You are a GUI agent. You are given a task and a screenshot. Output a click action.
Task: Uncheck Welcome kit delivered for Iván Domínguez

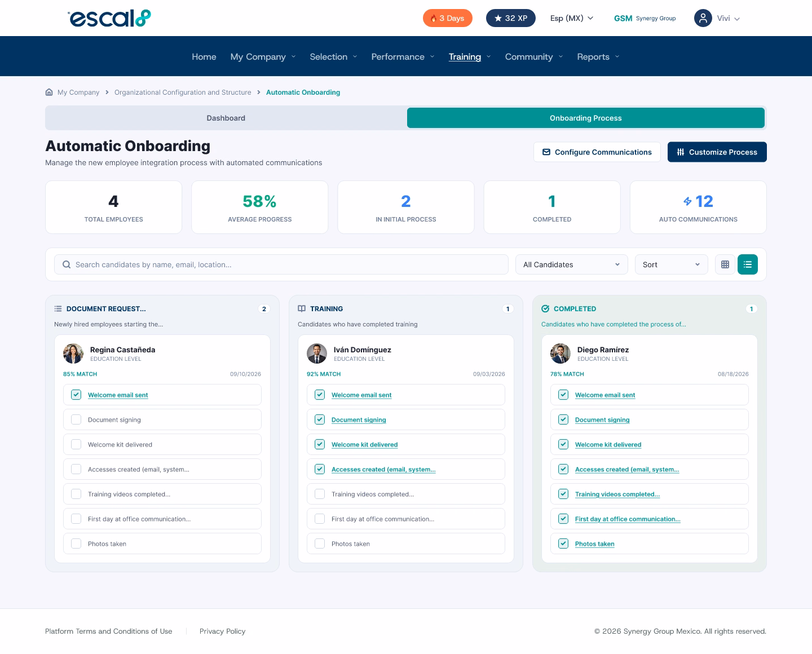point(320,444)
